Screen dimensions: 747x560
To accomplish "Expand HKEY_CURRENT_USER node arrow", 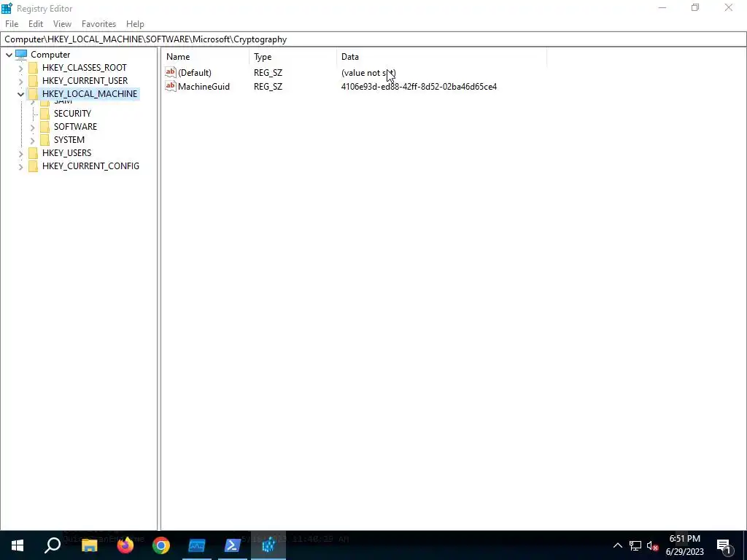I will pyautogui.click(x=20, y=81).
